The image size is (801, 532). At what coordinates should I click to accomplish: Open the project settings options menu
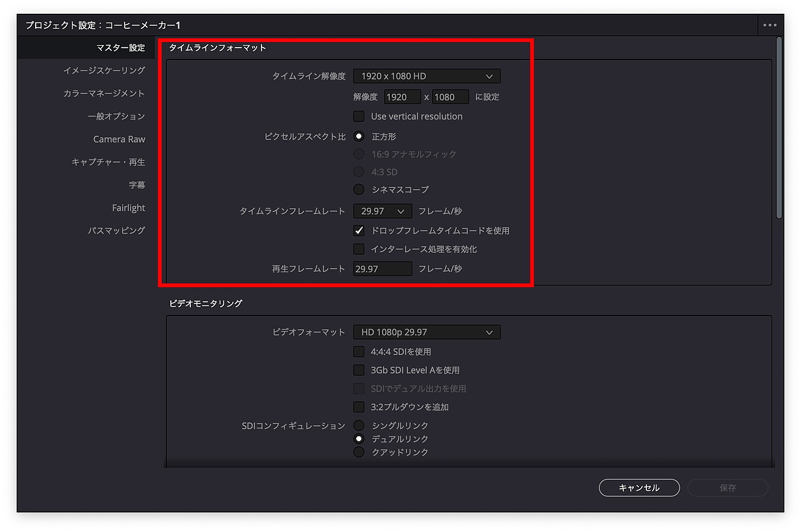pos(769,25)
